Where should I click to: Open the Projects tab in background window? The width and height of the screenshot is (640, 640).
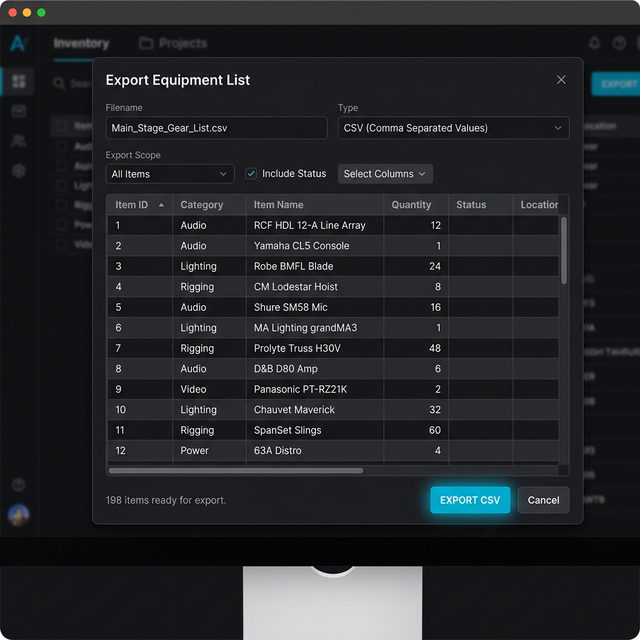[173, 43]
